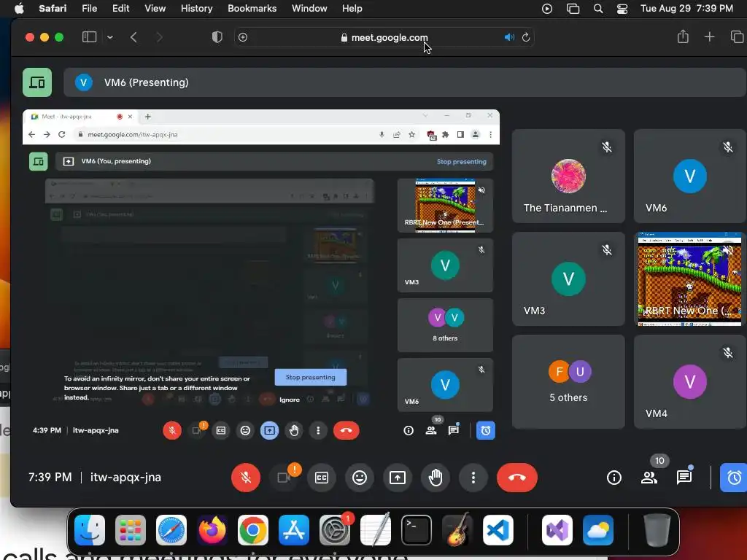Toggle captions in the main Meet toolbar
Viewport: 747px width, 560px height.
[x=322, y=477]
